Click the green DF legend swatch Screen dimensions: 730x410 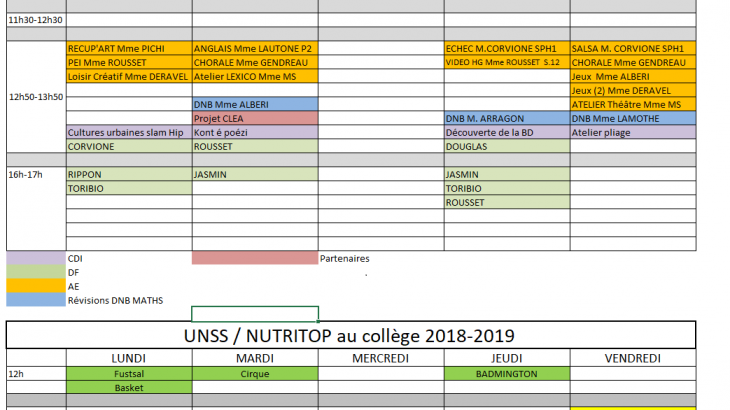(36, 272)
